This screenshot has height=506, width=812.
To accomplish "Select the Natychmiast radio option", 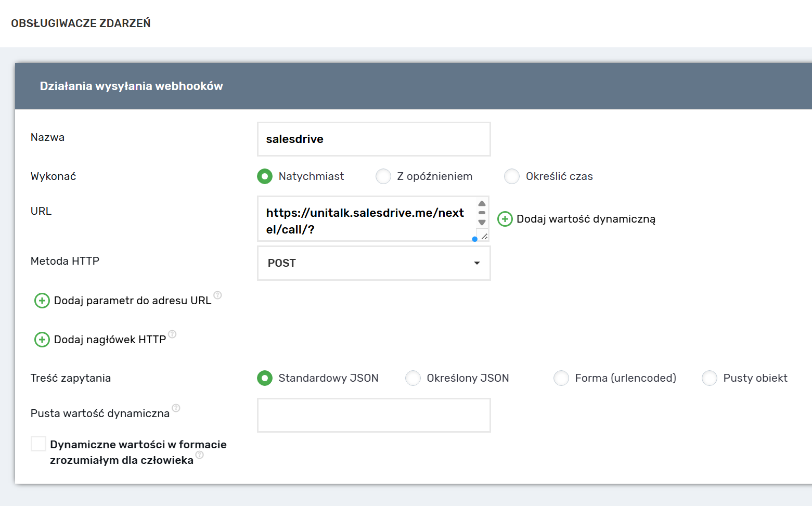I will [265, 176].
